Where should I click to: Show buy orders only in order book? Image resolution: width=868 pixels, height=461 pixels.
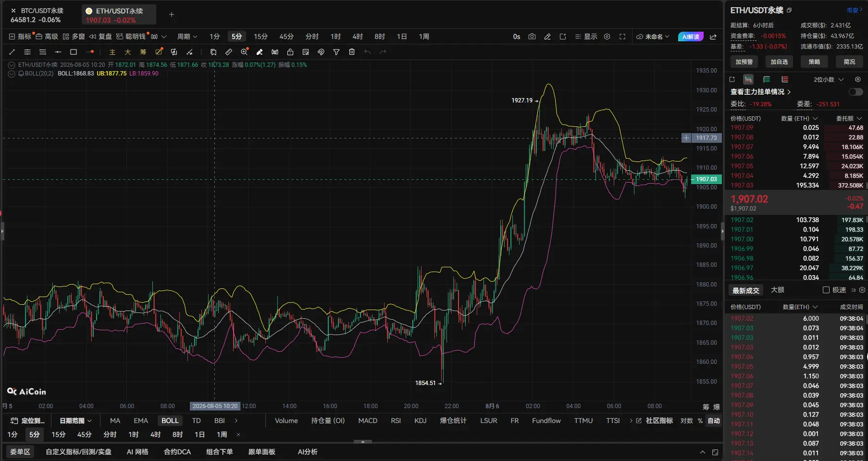click(767, 79)
